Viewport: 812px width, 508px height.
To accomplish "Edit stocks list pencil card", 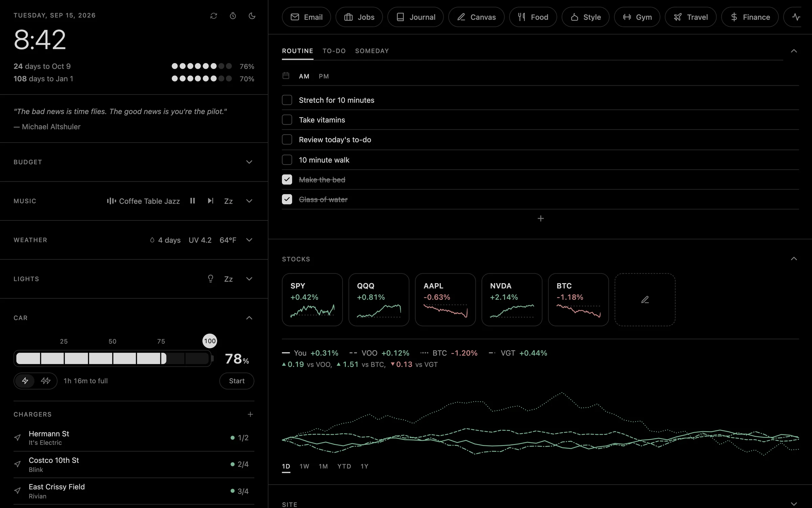I will (645, 300).
